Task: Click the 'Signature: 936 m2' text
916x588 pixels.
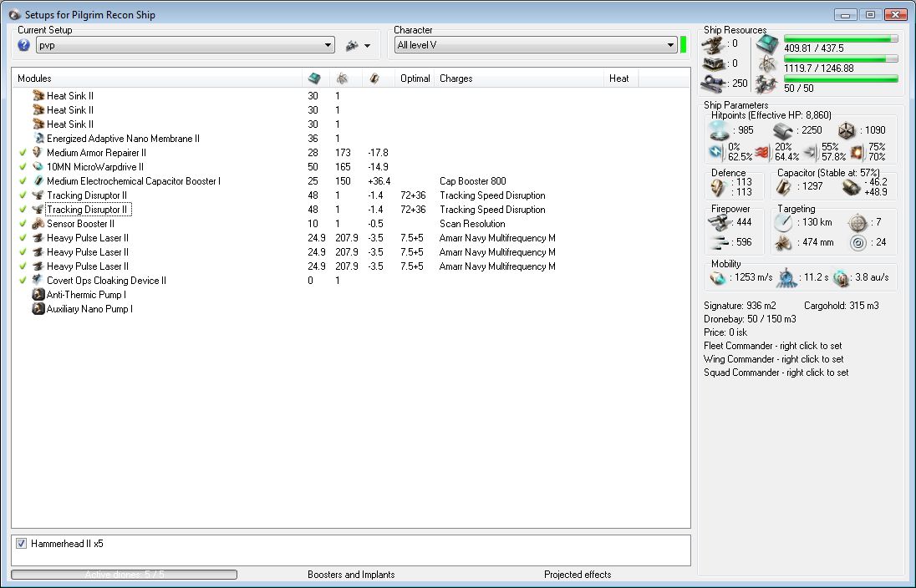Action: point(740,306)
